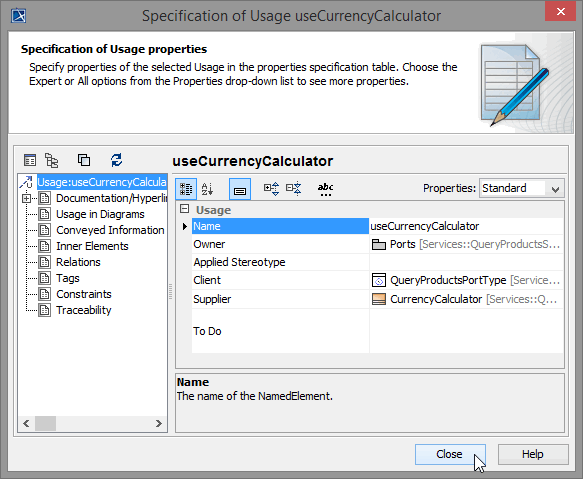Click the tree structure view icon
This screenshot has height=479, width=583.
point(52,160)
